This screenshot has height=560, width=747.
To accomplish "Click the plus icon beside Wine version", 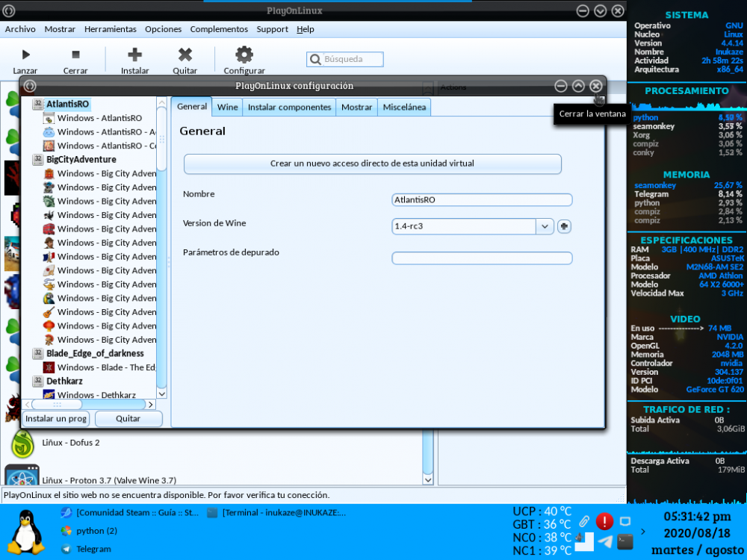I will [564, 226].
